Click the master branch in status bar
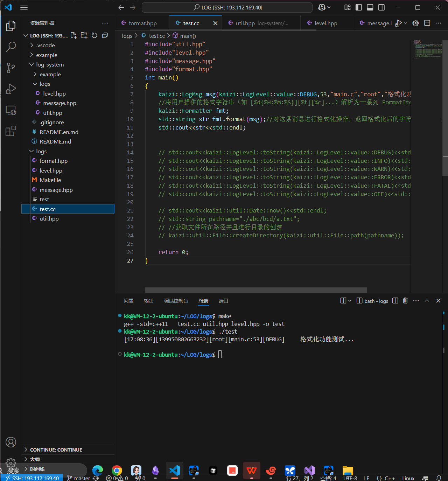The height and width of the screenshot is (481, 448). click(79, 478)
